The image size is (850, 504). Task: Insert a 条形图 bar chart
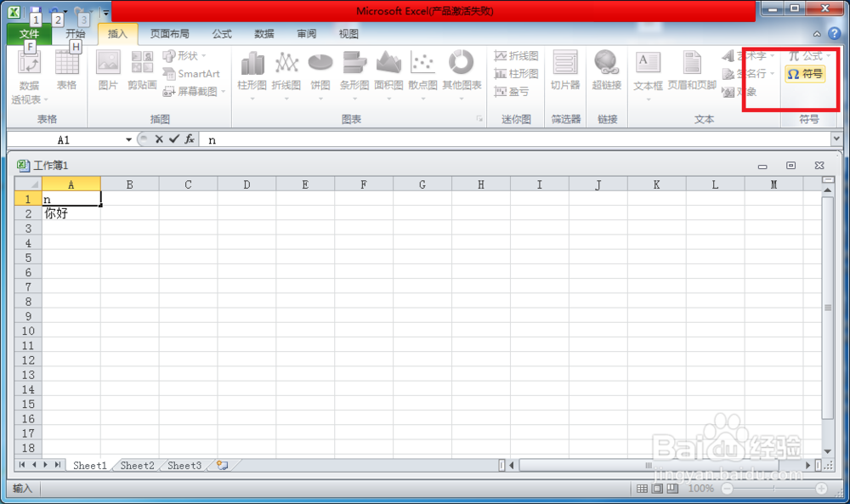pyautogui.click(x=354, y=75)
